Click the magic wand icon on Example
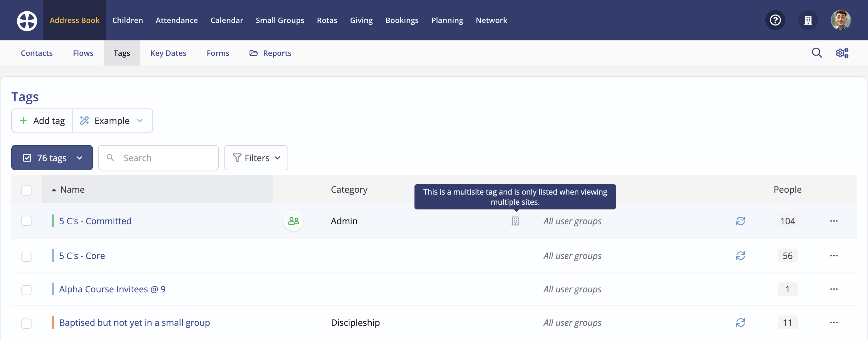Image resolution: width=868 pixels, height=340 pixels. point(84,121)
